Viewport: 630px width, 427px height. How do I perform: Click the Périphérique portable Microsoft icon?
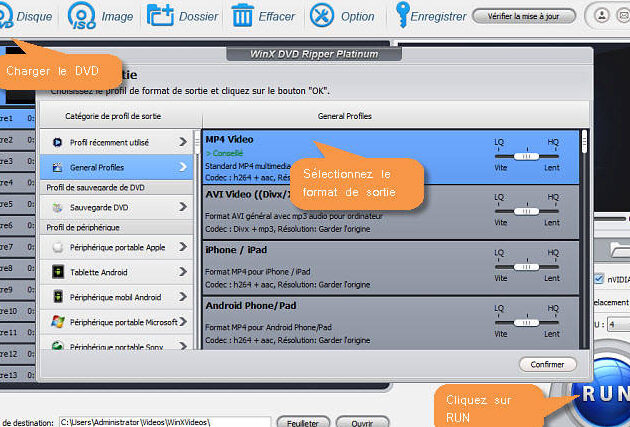click(x=58, y=322)
